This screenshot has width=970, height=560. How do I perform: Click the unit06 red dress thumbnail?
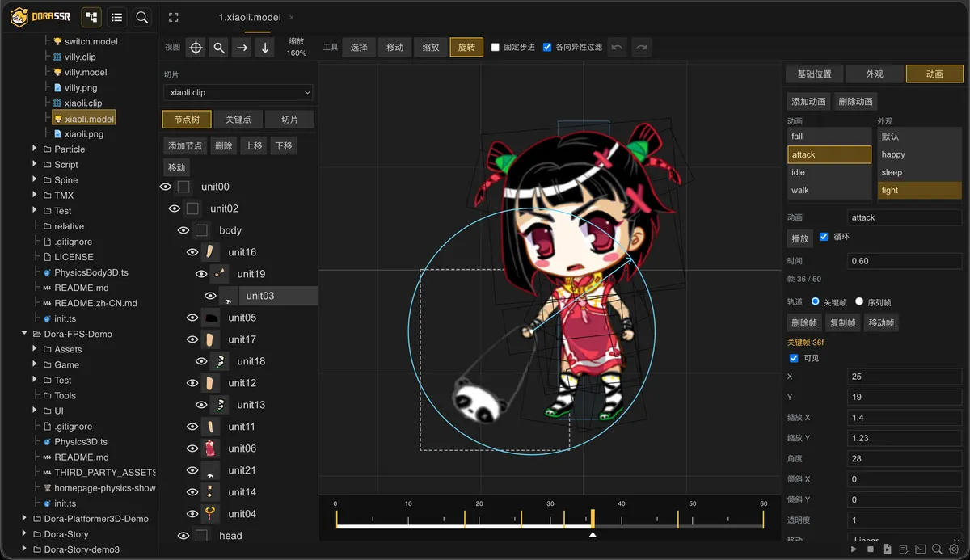(209, 448)
